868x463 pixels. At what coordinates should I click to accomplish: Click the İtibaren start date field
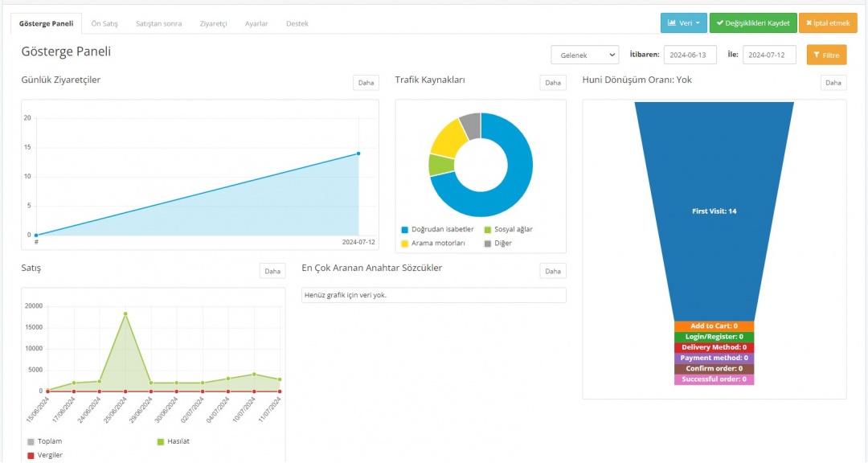[x=690, y=55]
